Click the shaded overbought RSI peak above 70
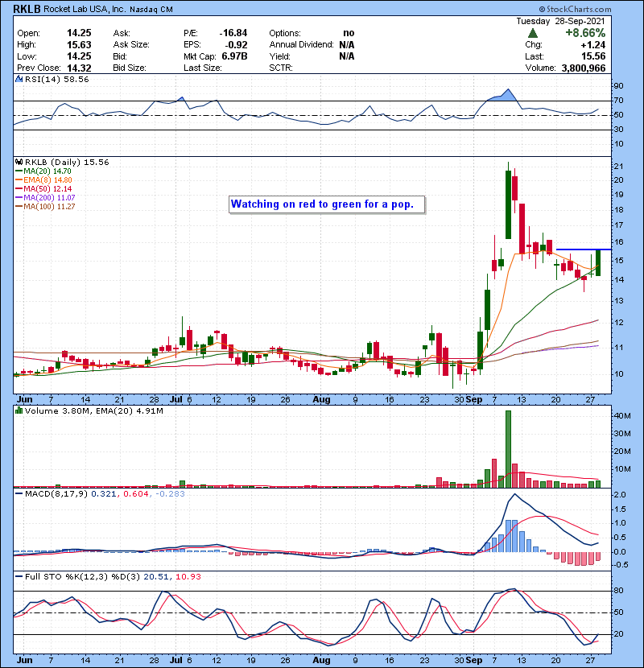 click(x=504, y=96)
